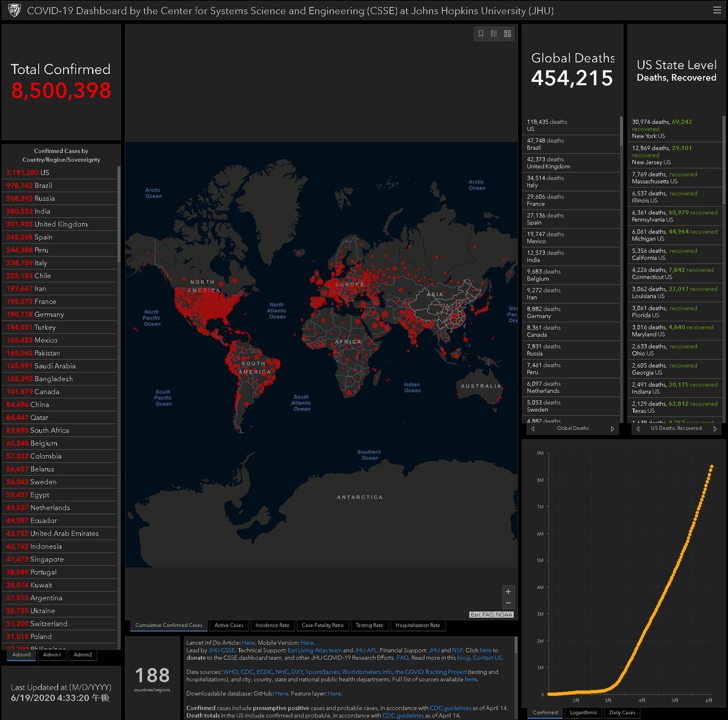
Task: Open the COVID Tracking Project link
Action: tap(431, 672)
